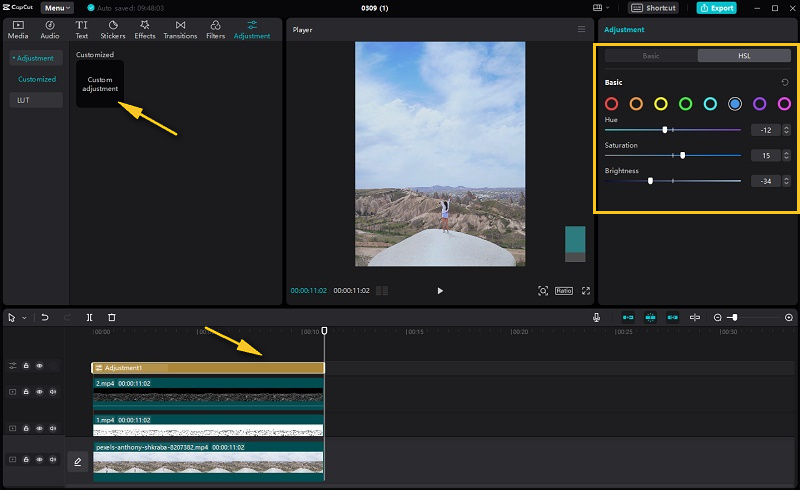Select the cyan HSL color circle
Screen dimensions: 800x490
tap(710, 104)
